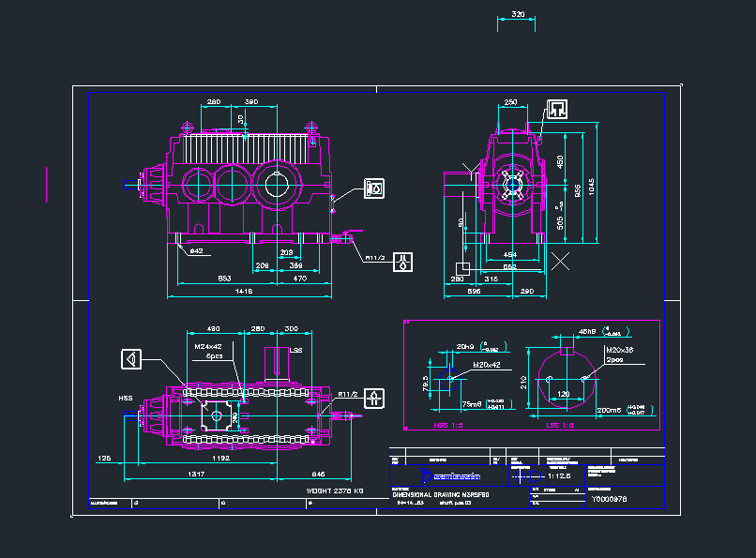Click the 320 dimension above the sheet
Viewport: 756px width, 558px height.
coord(518,16)
